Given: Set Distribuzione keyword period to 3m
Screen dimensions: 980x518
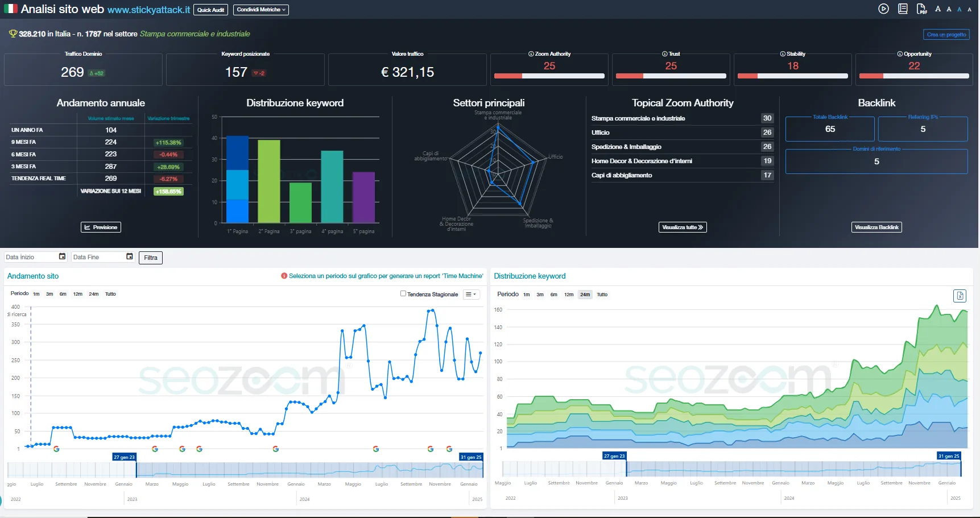Looking at the screenshot, I should [x=540, y=295].
